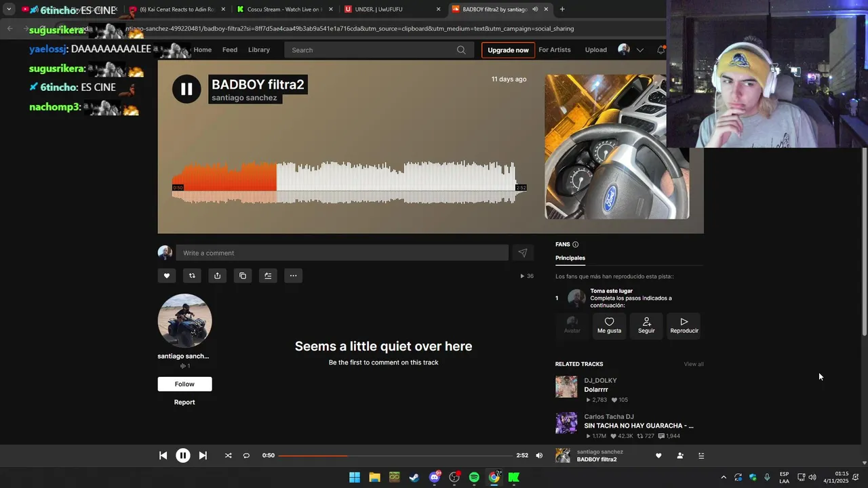The width and height of the screenshot is (868, 488).
Task: Click the Seguir button
Action: click(x=646, y=325)
